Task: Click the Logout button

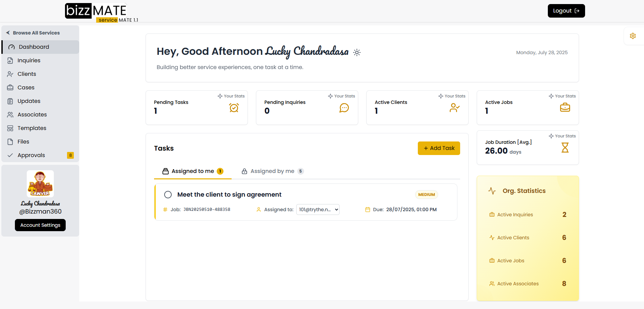Action: (566, 11)
